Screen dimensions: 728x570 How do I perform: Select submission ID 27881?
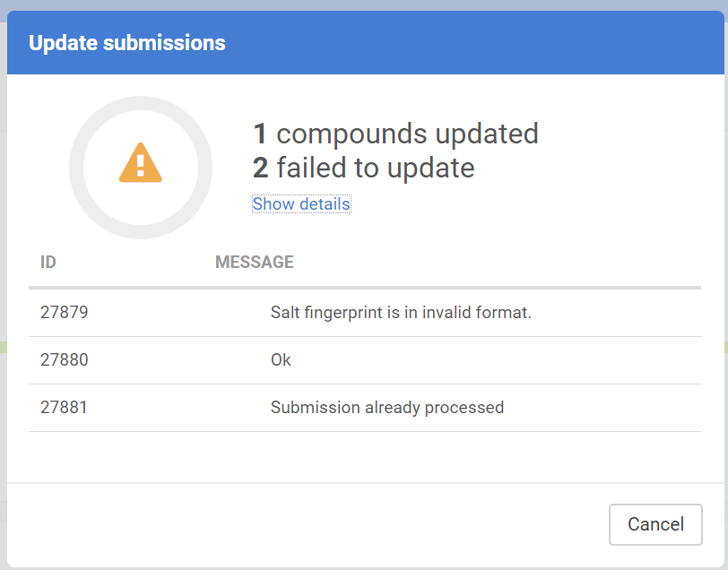[x=65, y=408]
